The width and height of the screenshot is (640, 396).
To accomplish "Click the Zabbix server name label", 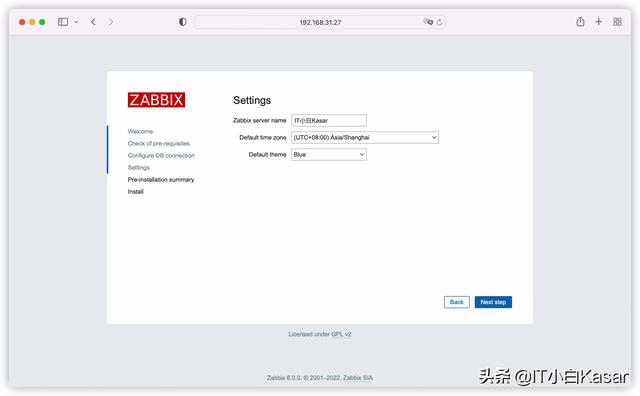I will (x=260, y=120).
